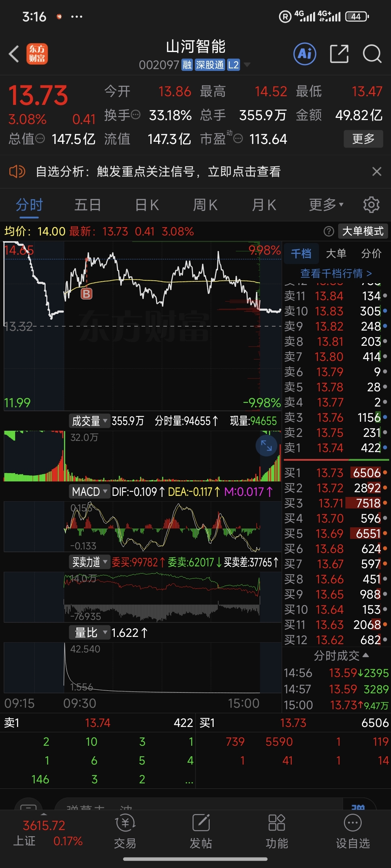Screen dimensions: 391x868
Task: Tap the 卖3 13.76 order row
Action: [x=336, y=417]
